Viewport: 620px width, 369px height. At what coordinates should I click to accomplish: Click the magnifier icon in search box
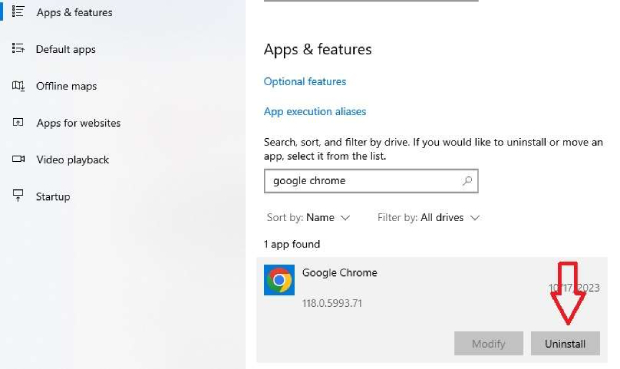pyautogui.click(x=467, y=181)
